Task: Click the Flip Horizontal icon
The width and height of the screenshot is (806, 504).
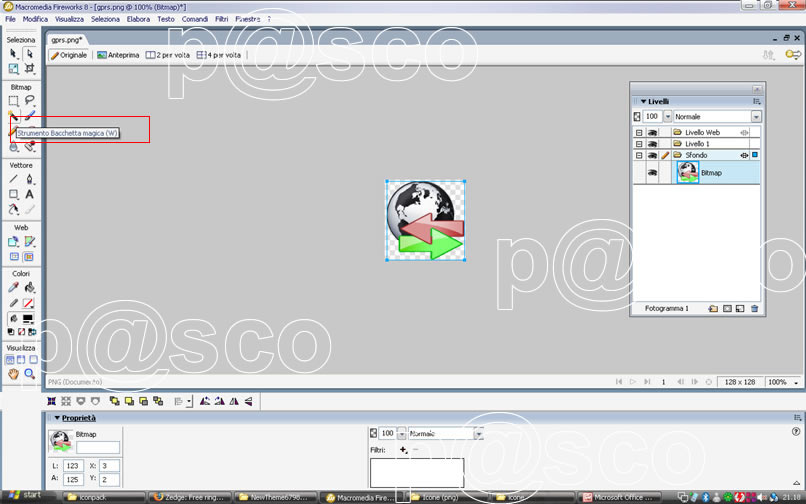Action: pos(234,401)
